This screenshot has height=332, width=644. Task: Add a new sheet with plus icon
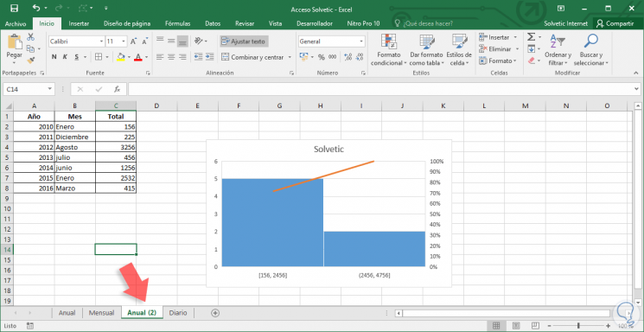click(x=214, y=313)
